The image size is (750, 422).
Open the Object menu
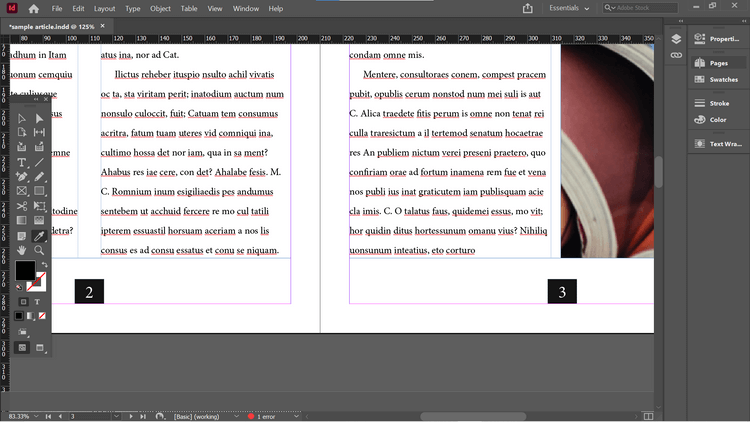tap(160, 9)
